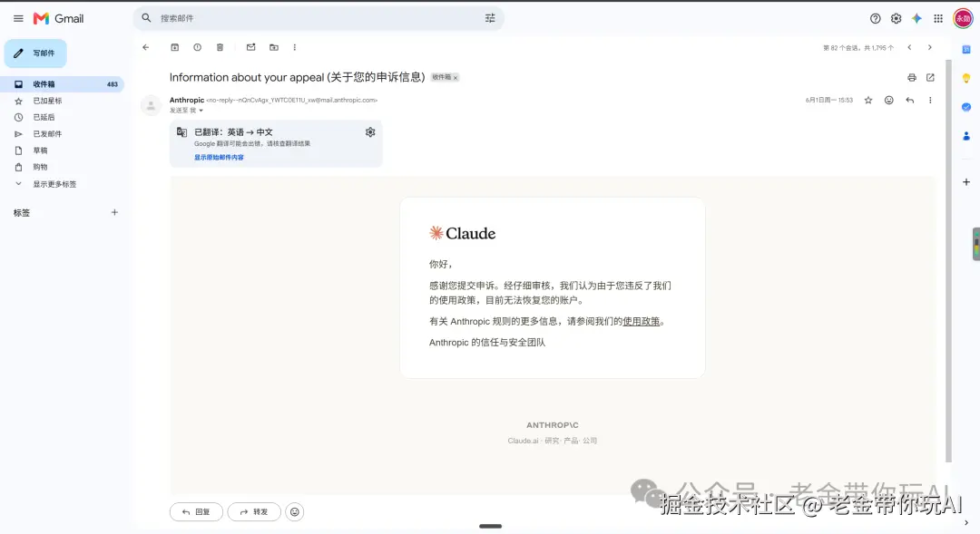Screen dimensions: 980x534
Task: Open translation settings gear
Action: [x=370, y=132]
